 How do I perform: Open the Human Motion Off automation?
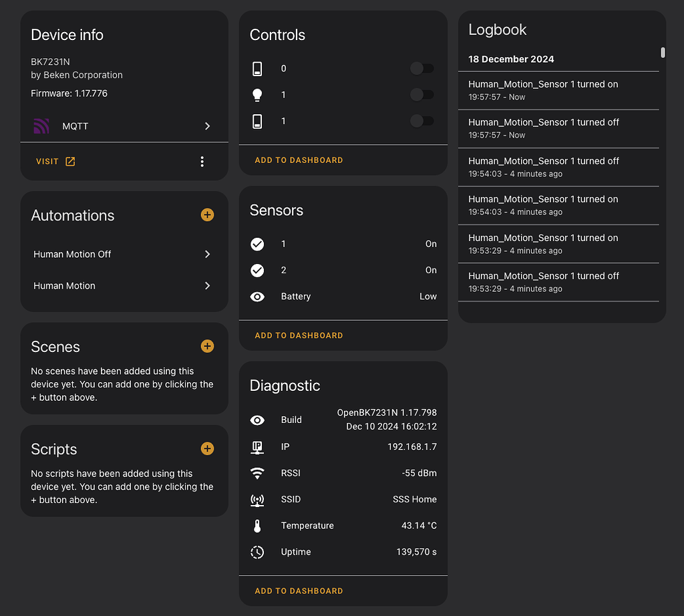[124, 254]
